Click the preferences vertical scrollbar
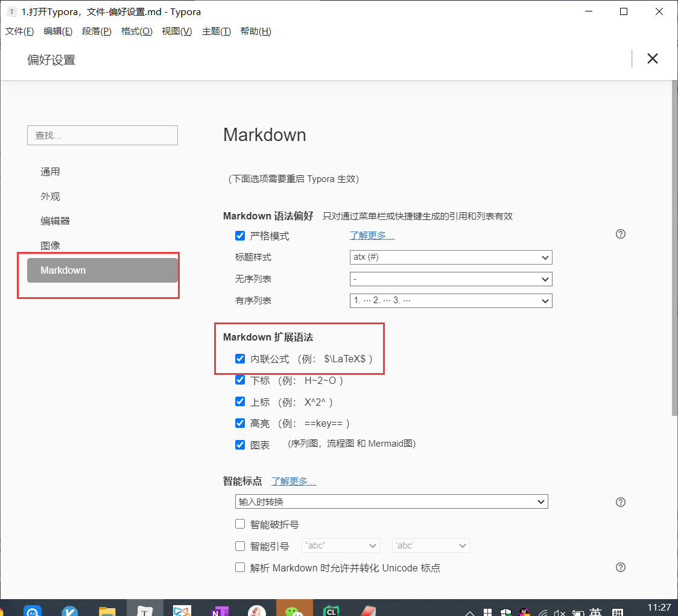 (674, 248)
